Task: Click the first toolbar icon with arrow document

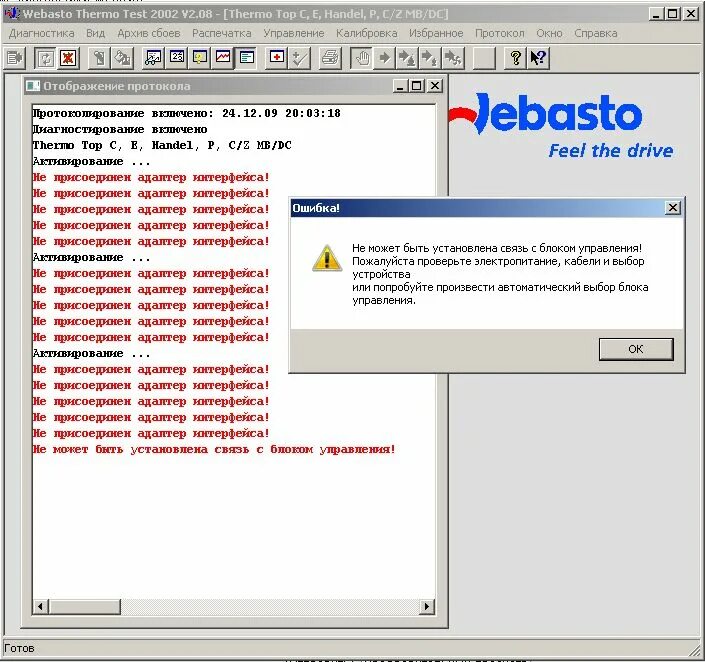Action: tap(15, 58)
